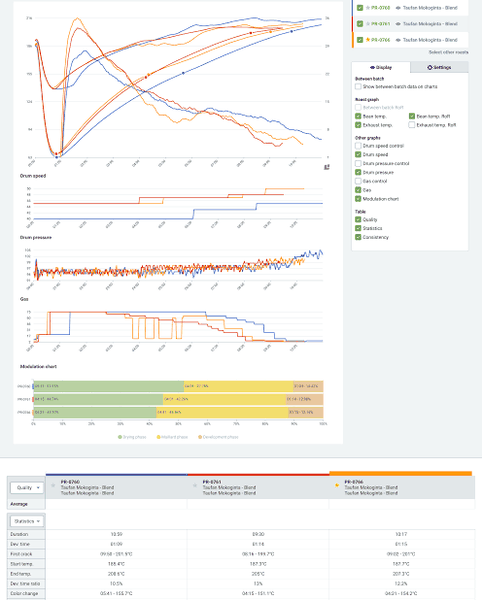482x600 pixels.
Task: Click the green Drying phase segment of PR-0760
Action: [x=109, y=386]
